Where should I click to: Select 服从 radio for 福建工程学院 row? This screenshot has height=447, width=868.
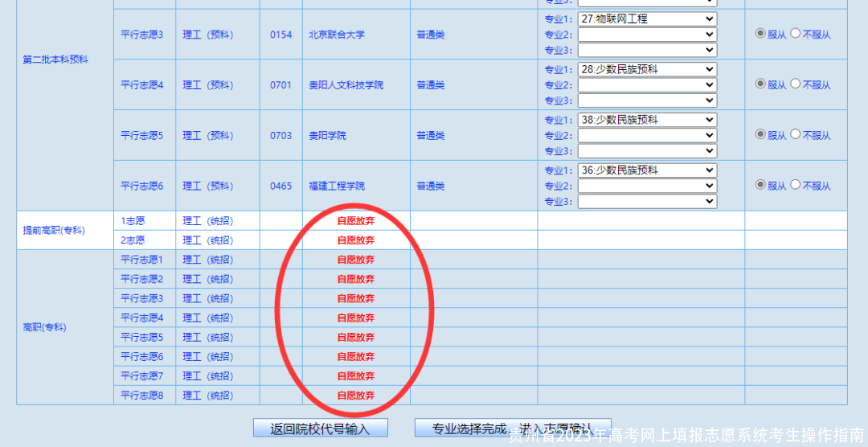point(760,184)
